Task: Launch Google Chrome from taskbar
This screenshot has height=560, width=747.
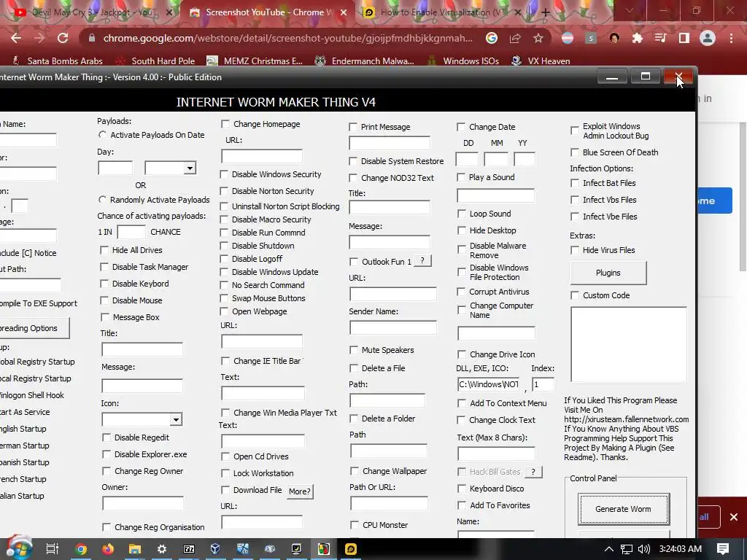Action: (x=81, y=549)
